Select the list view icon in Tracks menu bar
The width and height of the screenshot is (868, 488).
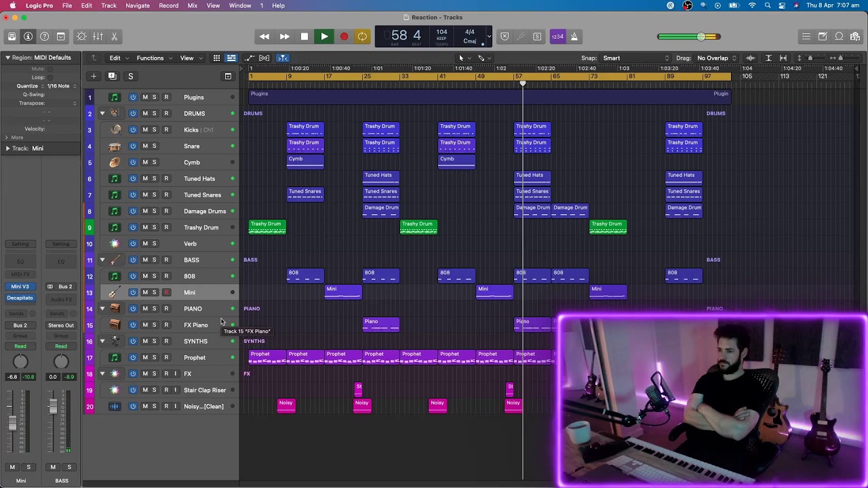[x=231, y=58]
